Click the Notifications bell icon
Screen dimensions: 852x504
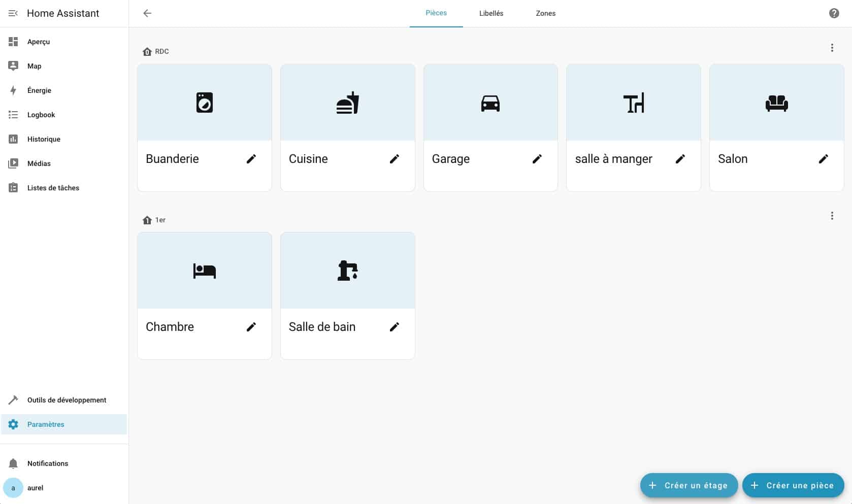point(13,463)
